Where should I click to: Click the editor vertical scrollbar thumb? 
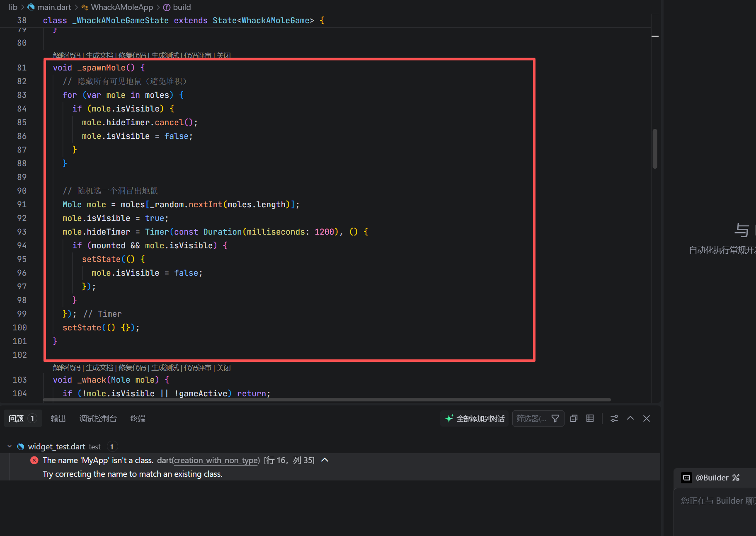[x=655, y=148]
